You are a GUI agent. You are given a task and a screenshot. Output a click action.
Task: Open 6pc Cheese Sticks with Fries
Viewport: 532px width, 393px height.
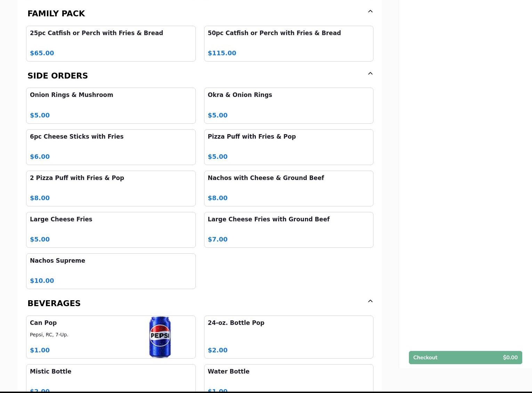pyautogui.click(x=111, y=147)
